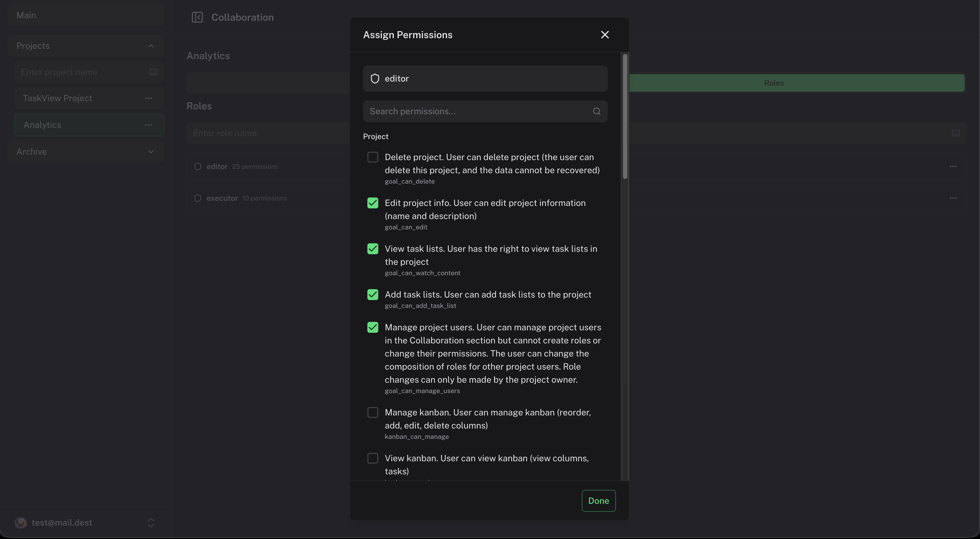Click the keyboard icon in role name field
This screenshot has width=980, height=539.
956,133
